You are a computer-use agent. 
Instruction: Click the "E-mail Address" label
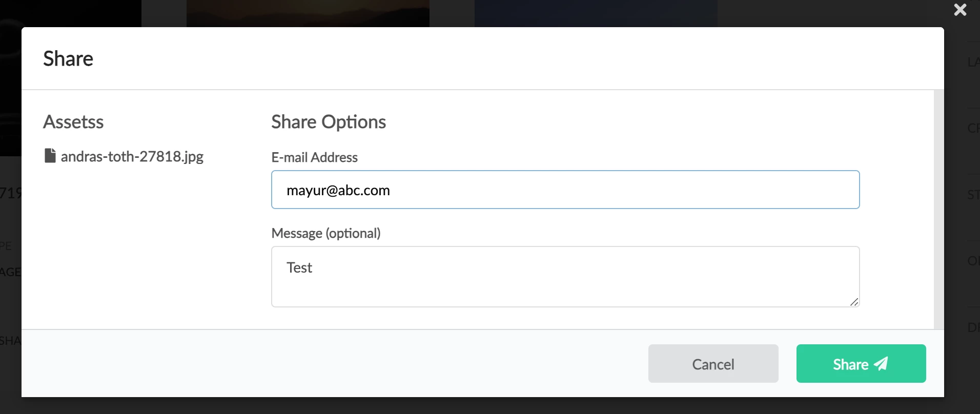314,157
